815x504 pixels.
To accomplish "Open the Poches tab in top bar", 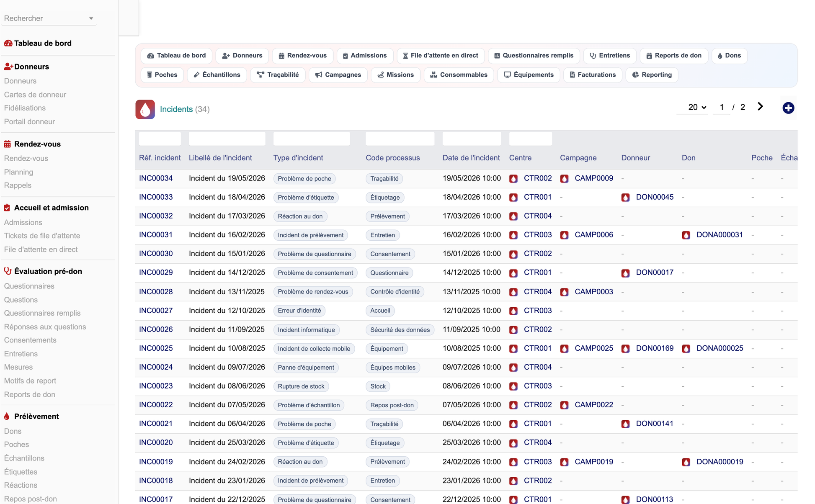I will click(x=162, y=75).
